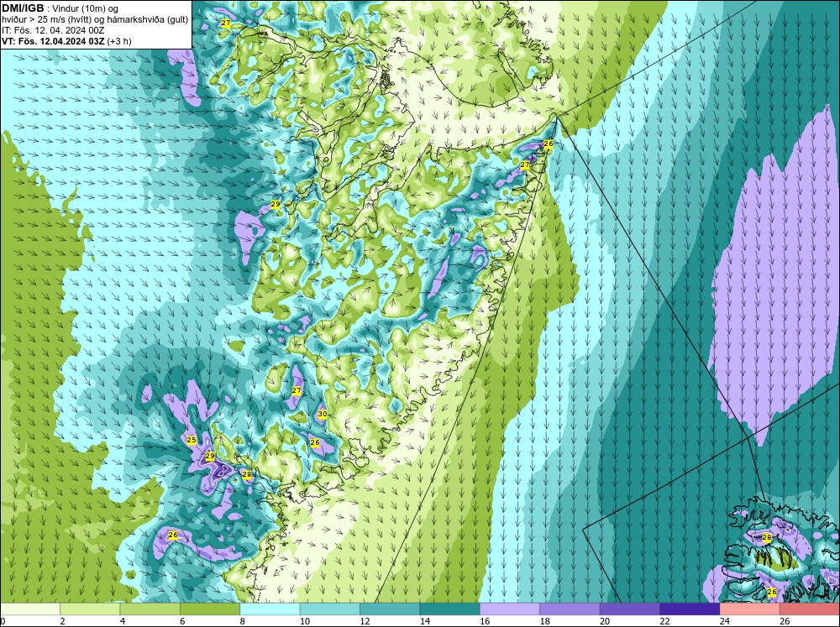Click the yellow gust label '25'

pos(192,440)
